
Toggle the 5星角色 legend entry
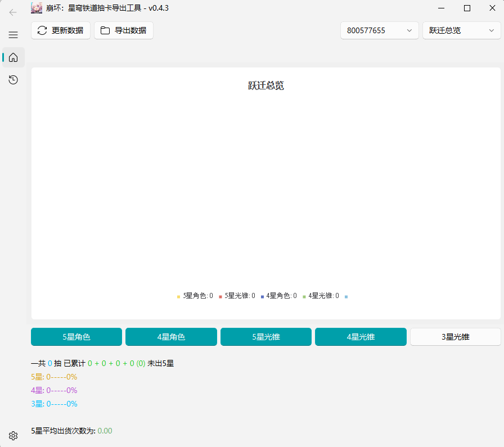pyautogui.click(x=193, y=296)
